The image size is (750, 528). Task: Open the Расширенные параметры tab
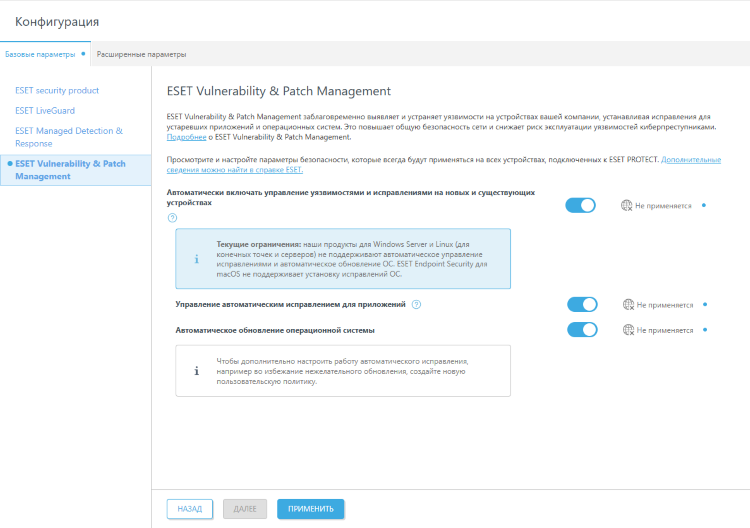(x=141, y=54)
